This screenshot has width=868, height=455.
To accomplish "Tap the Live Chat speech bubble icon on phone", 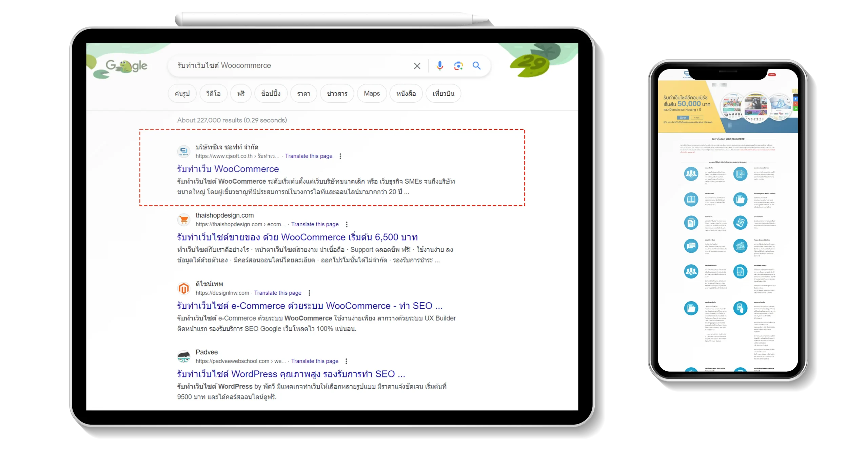I will coord(691,246).
